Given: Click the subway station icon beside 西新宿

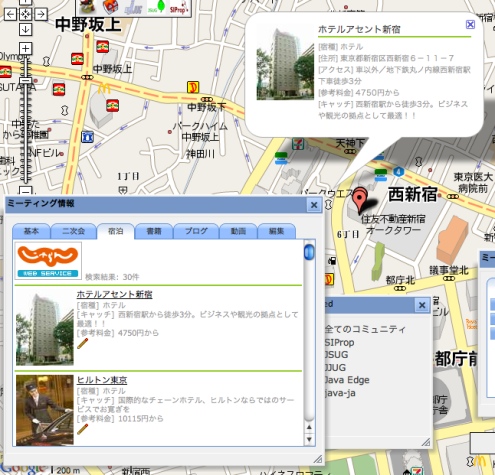Looking at the screenshot, I should (399, 172).
